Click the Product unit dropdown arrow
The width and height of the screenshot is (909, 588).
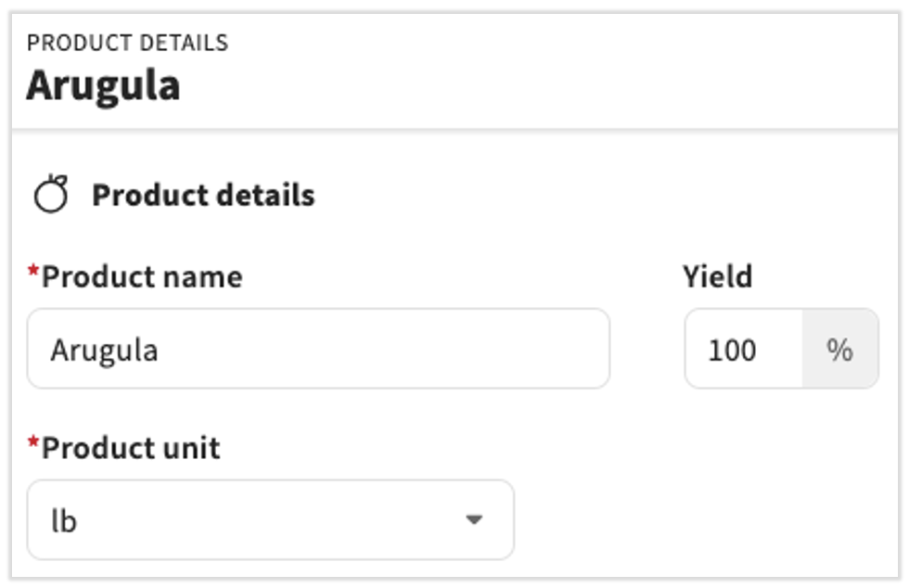pyautogui.click(x=474, y=520)
